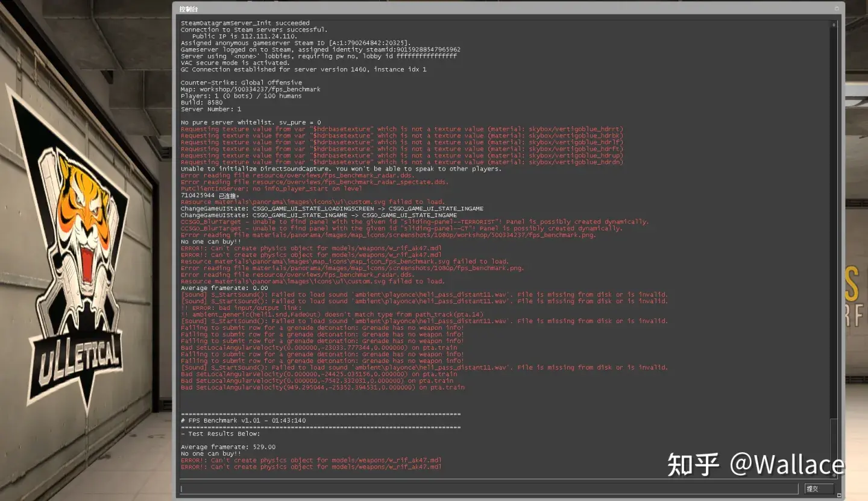868x501 pixels.
Task: Click the skybox/vertigoblue_hdrbk texture error line
Action: [402, 136]
